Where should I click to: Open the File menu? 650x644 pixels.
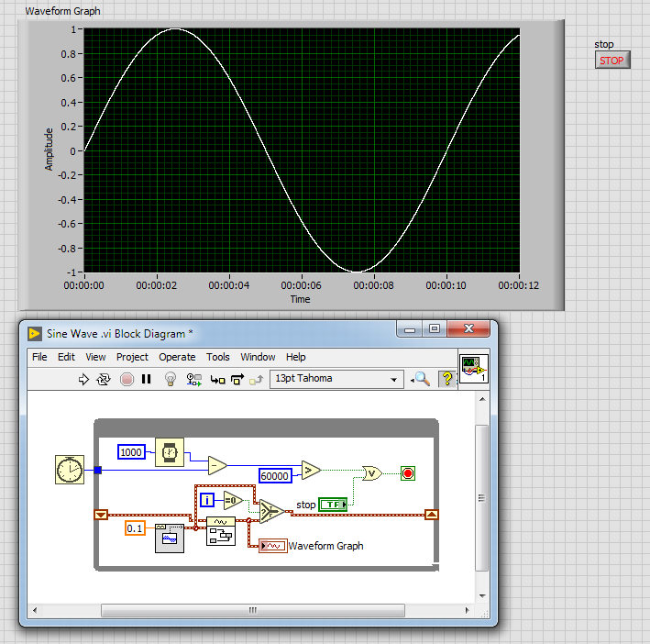tap(39, 357)
